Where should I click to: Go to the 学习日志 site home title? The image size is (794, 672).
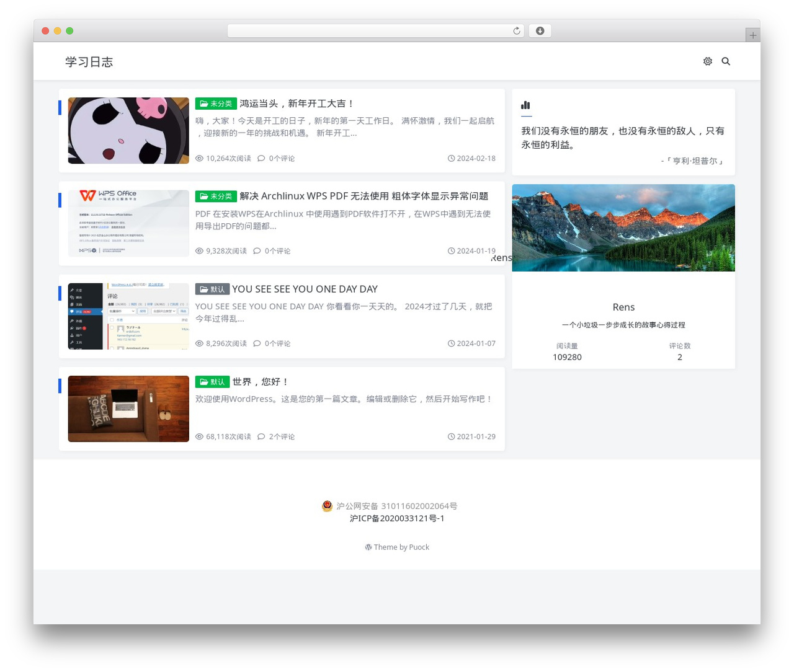click(89, 62)
